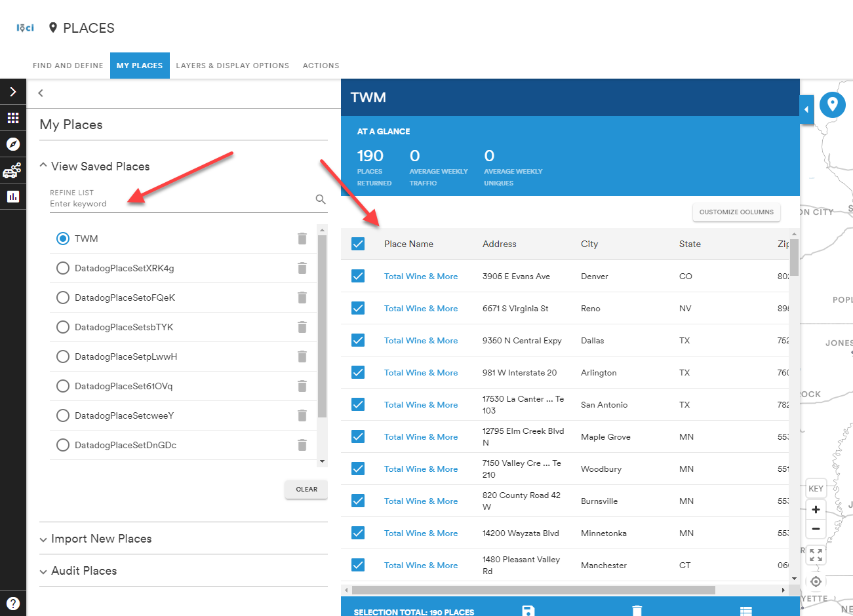
Task: Zoom in on the map
Action: pyautogui.click(x=816, y=509)
